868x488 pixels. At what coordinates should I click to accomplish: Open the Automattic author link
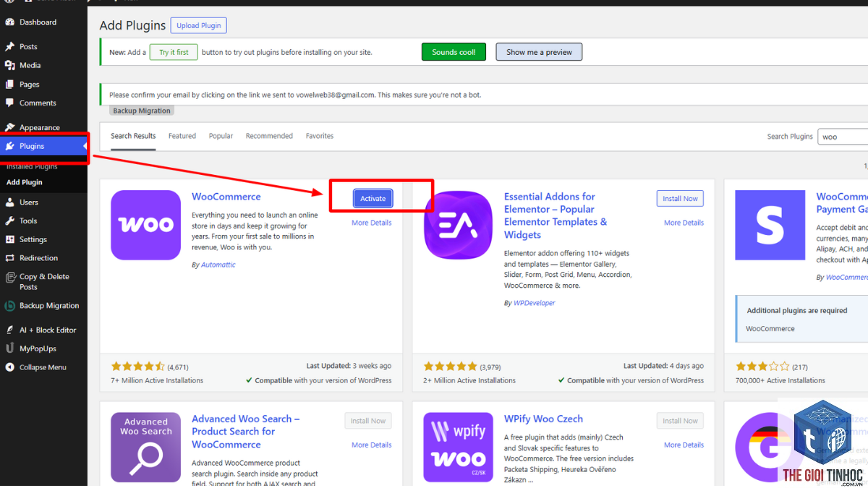[x=218, y=265]
